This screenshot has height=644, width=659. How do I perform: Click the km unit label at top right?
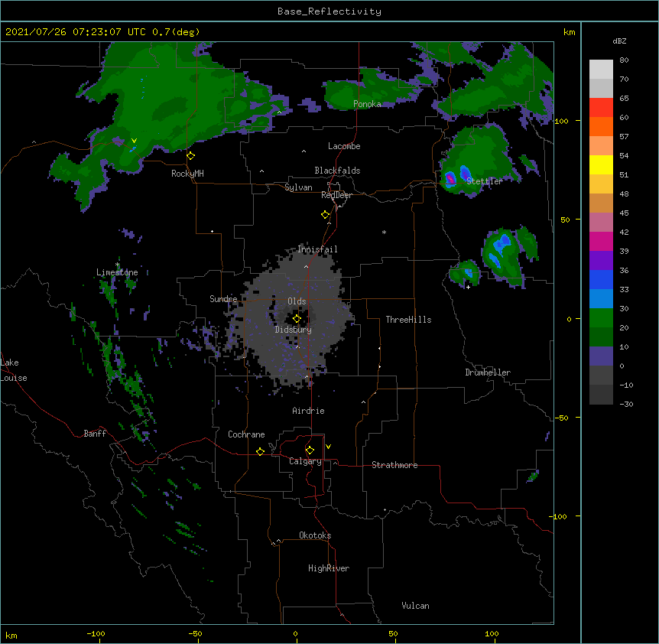(x=569, y=32)
